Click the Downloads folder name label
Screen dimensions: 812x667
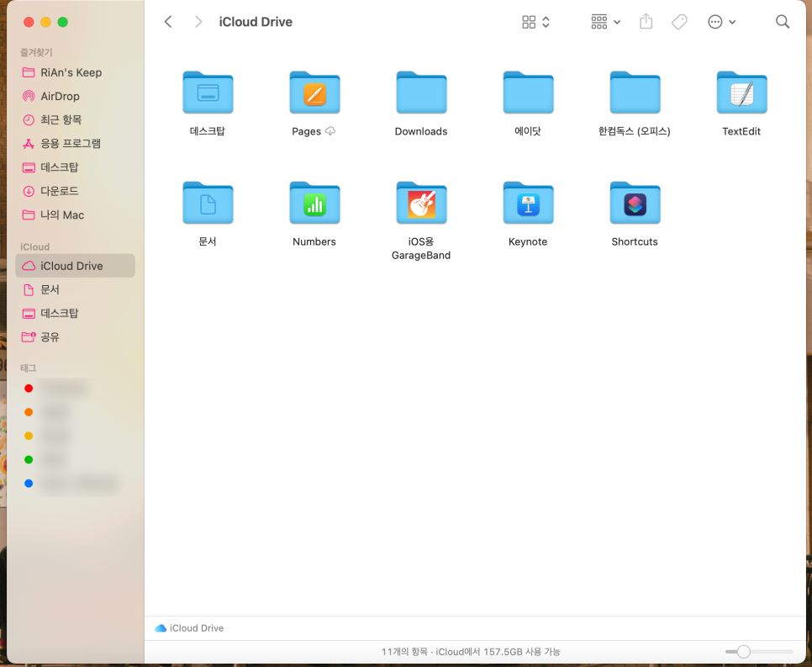pyautogui.click(x=421, y=132)
